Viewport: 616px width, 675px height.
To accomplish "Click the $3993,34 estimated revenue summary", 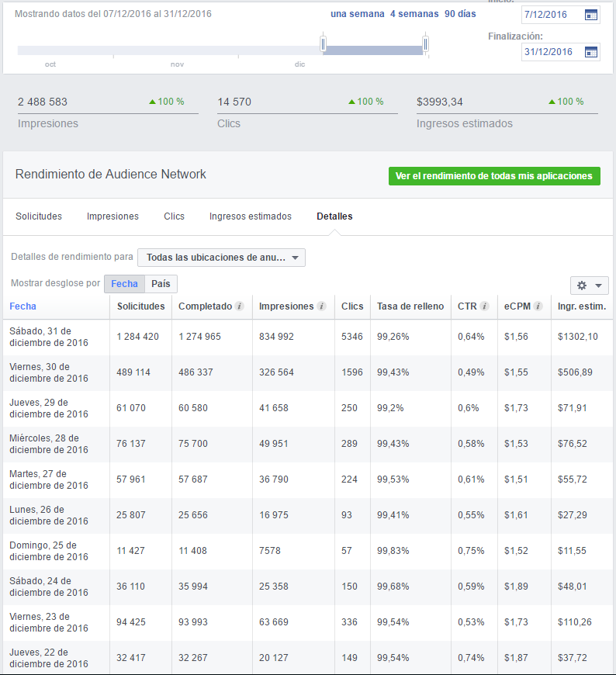I will (440, 102).
